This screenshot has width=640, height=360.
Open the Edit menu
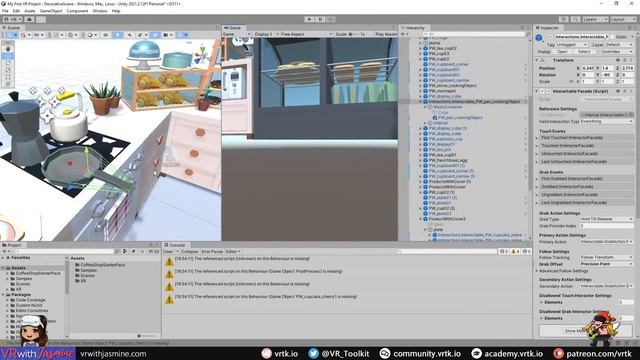click(x=16, y=11)
